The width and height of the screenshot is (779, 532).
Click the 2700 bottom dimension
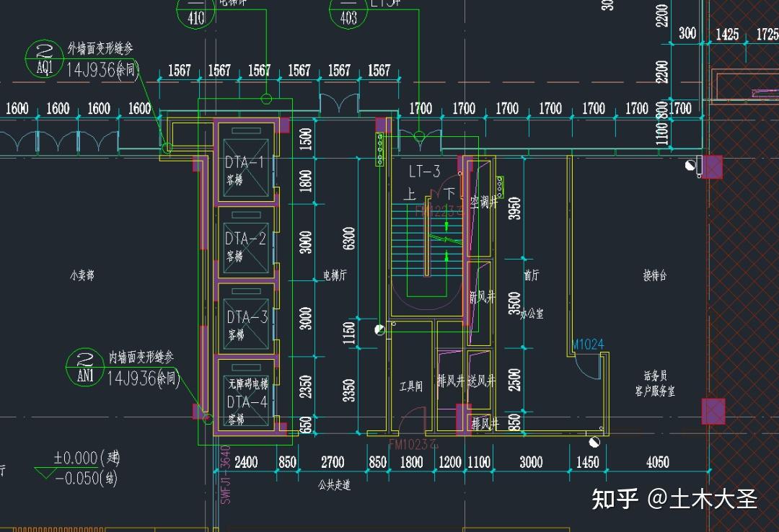(x=333, y=463)
